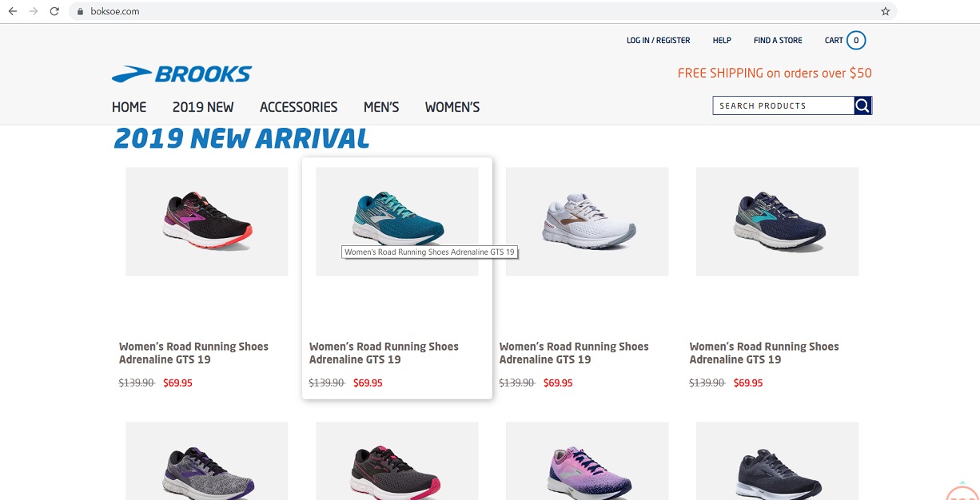
Task: Click the free shipping over $50 banner
Action: tap(775, 73)
